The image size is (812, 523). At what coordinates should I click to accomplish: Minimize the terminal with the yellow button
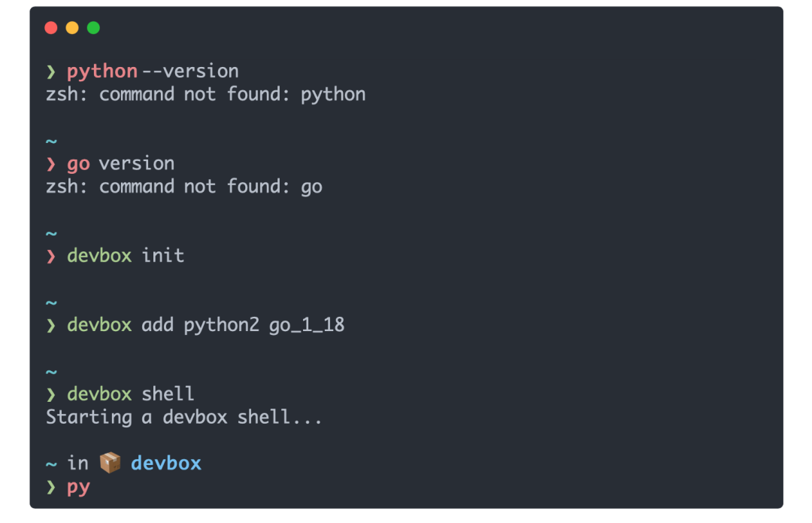[x=72, y=28]
